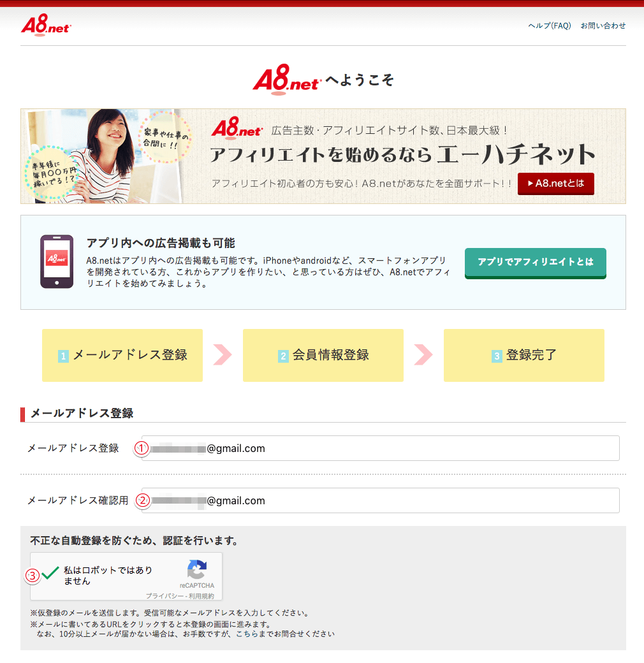Focus the メールアドレス確認用 confirmation field

pos(380,500)
